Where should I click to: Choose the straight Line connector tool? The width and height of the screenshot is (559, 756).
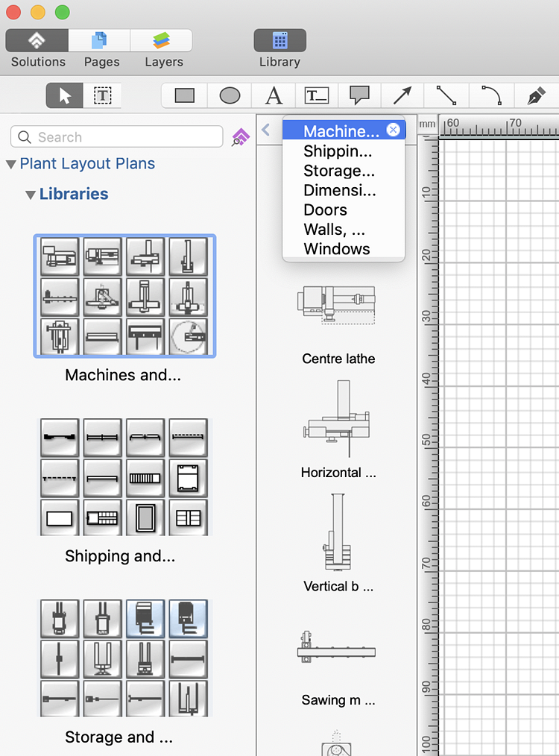tap(446, 95)
